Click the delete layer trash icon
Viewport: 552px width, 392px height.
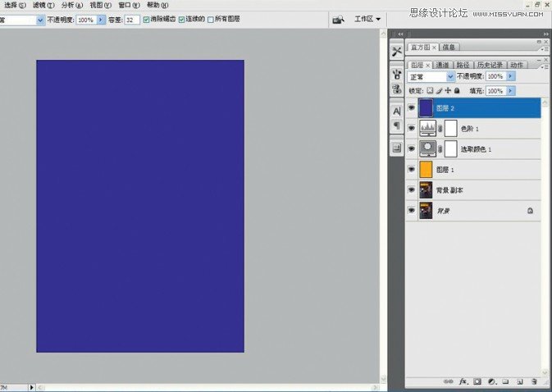pyautogui.click(x=533, y=381)
